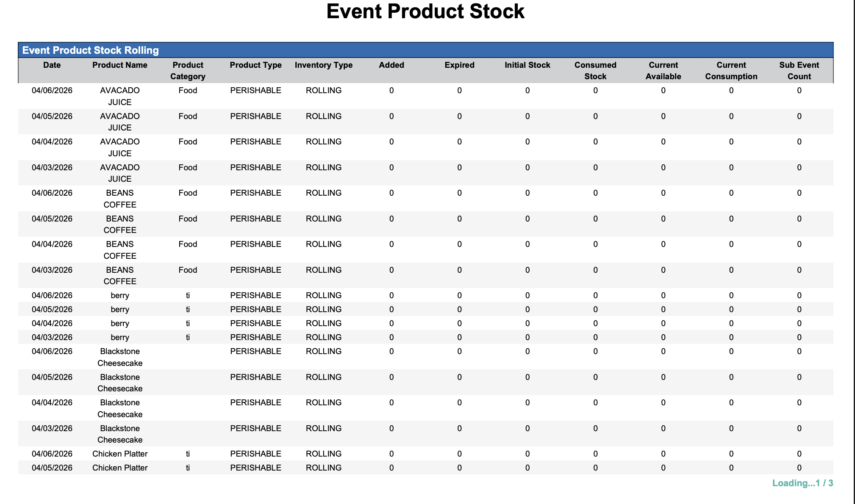Screen dimensions: 855x504
Task: Click the Inventory Type column header
Action: click(x=324, y=65)
